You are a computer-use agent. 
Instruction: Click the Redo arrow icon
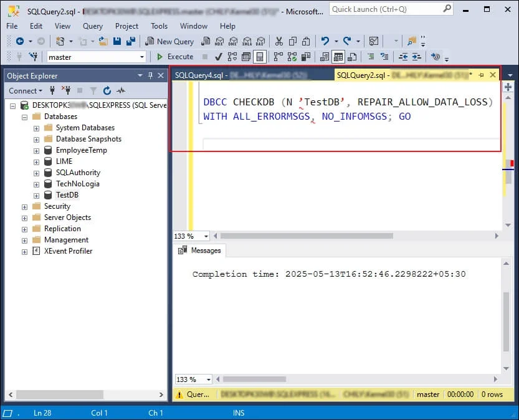click(x=347, y=41)
